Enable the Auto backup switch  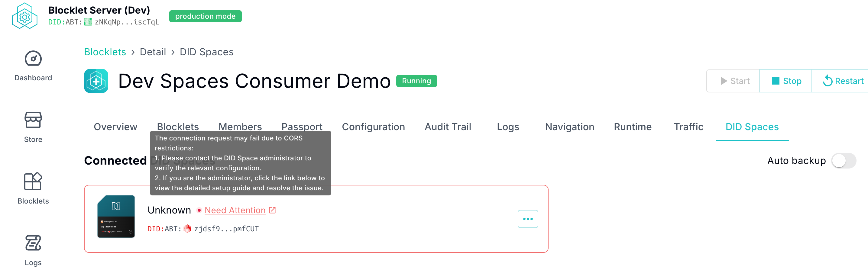click(x=844, y=161)
